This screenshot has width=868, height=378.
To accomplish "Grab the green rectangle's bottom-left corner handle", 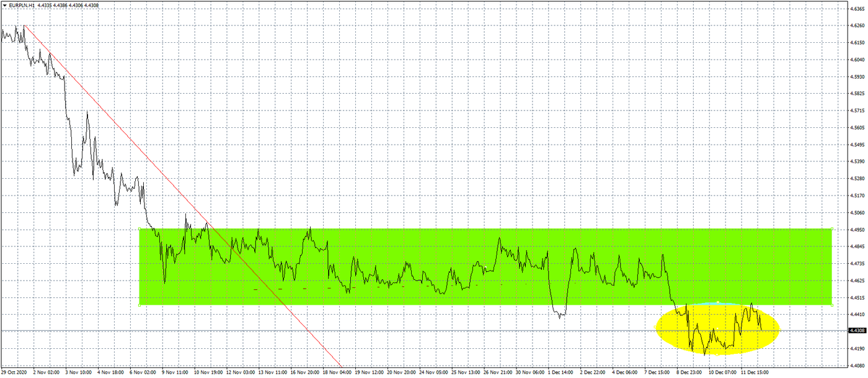I will (140, 305).
